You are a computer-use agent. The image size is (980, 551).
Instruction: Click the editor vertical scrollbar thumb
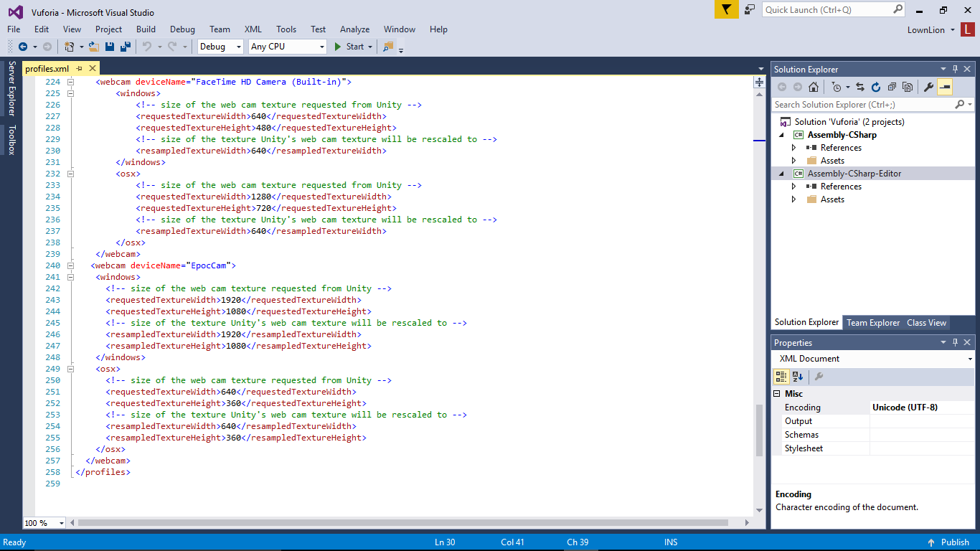759,430
